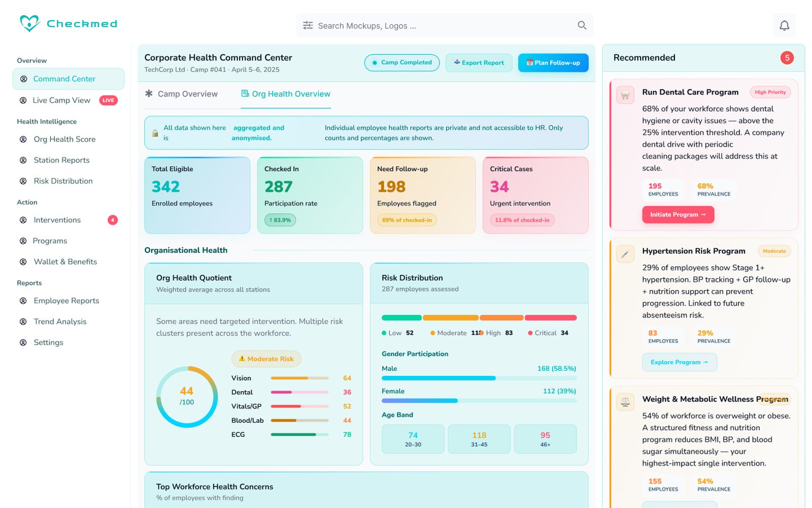The height and width of the screenshot is (508, 812).
Task: Click the 31–45 age band tile
Action: tap(479, 439)
